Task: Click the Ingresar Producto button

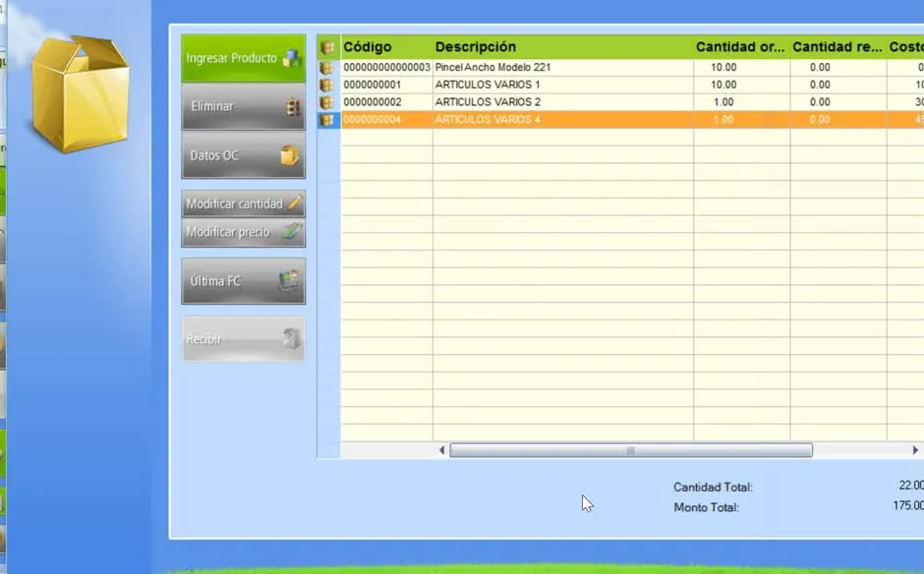Action: (x=243, y=58)
